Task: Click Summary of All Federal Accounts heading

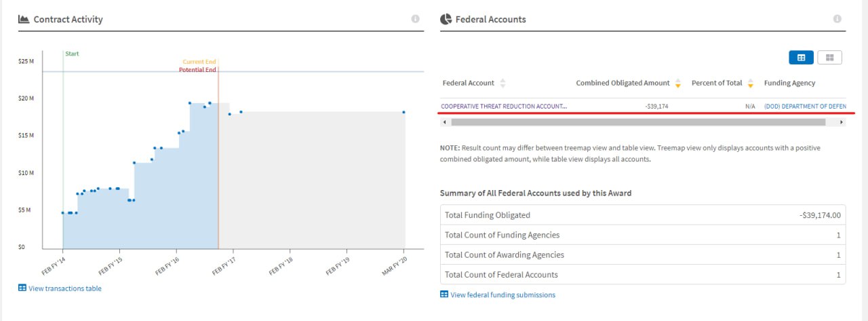Action: (536, 193)
